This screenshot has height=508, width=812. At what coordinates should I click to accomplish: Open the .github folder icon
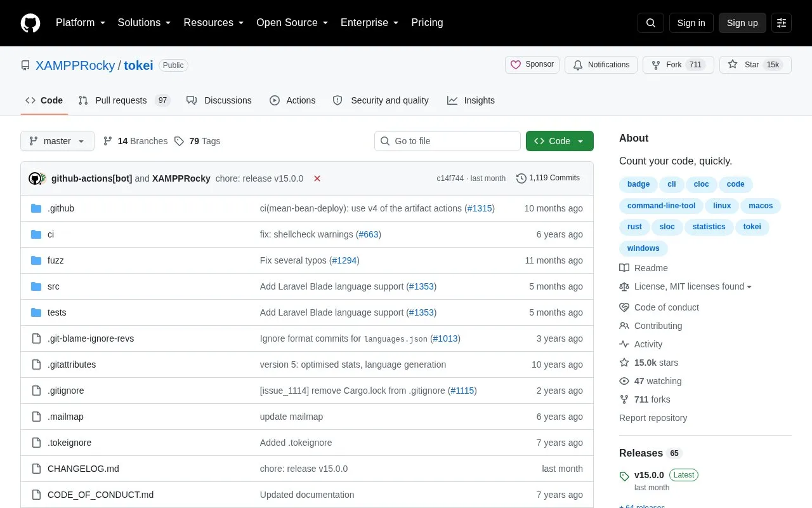tap(36, 208)
